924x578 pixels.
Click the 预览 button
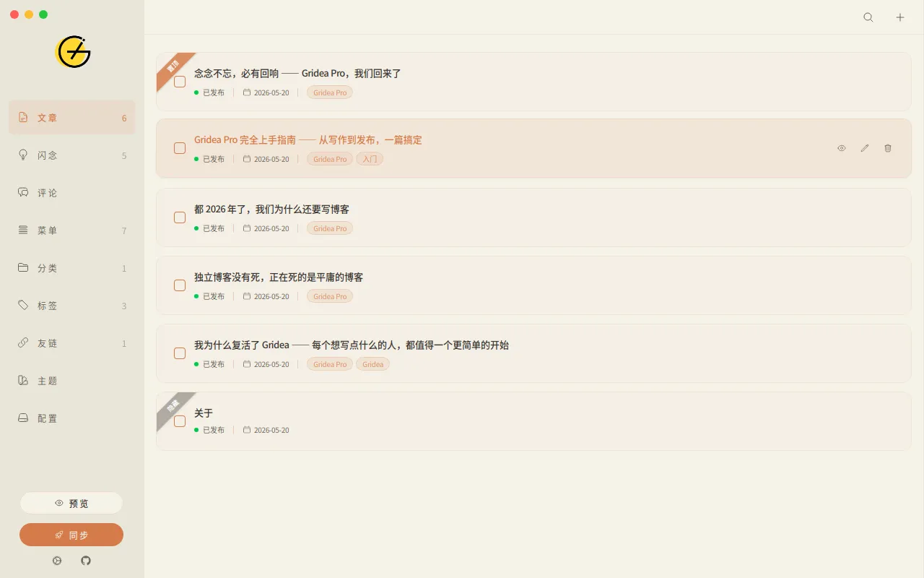tap(71, 503)
